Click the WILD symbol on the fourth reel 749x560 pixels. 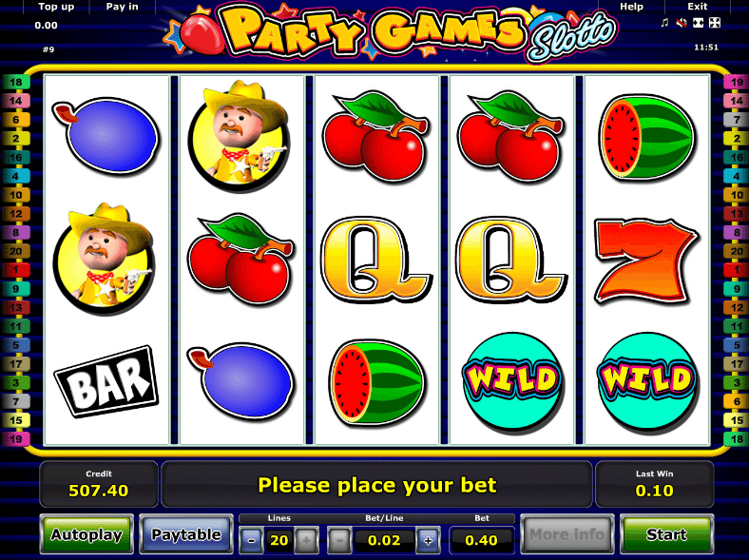pos(511,381)
